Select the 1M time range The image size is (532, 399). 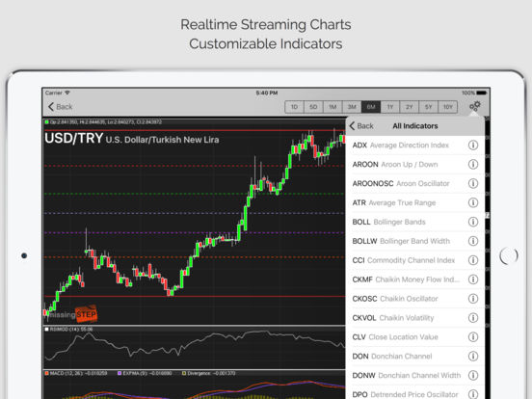332,107
